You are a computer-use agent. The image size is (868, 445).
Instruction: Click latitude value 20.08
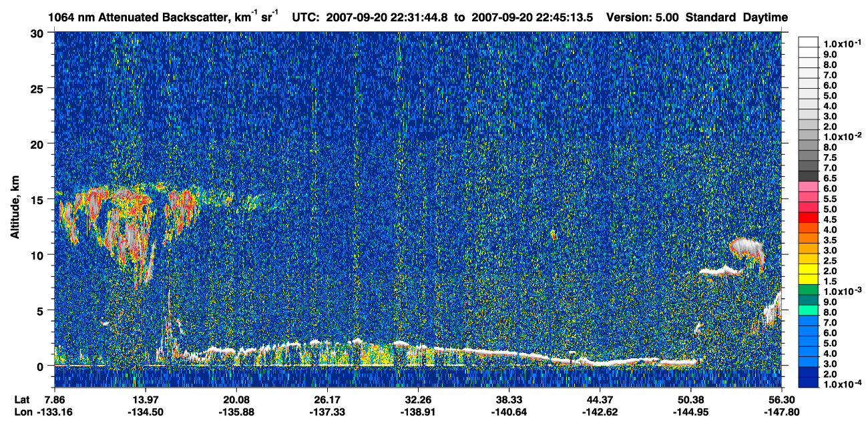(236, 399)
